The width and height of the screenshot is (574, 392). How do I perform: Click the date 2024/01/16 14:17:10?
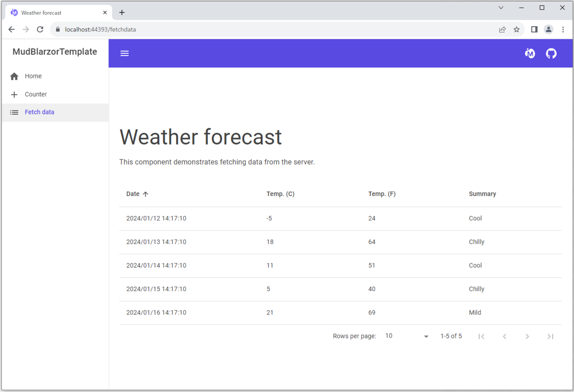(156, 313)
